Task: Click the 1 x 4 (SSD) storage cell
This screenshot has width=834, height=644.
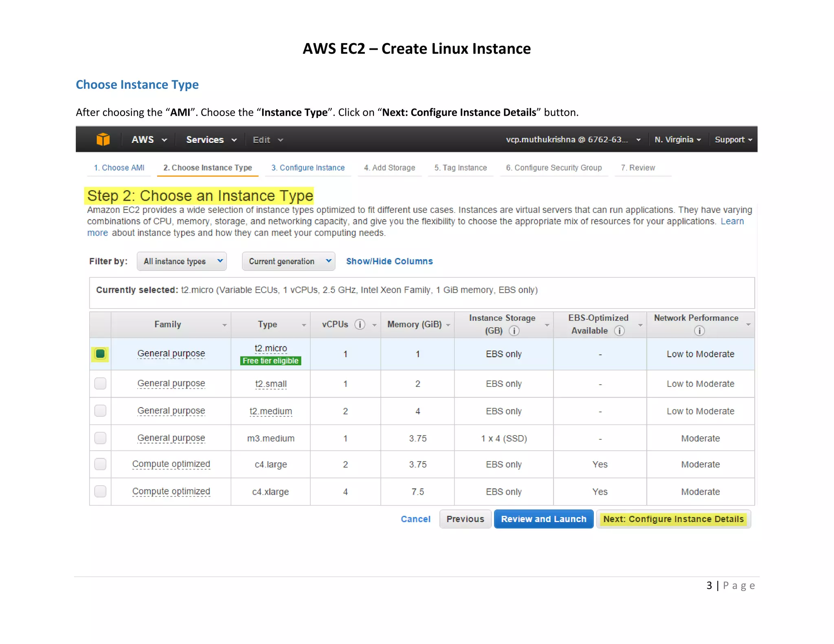Action: point(504,438)
